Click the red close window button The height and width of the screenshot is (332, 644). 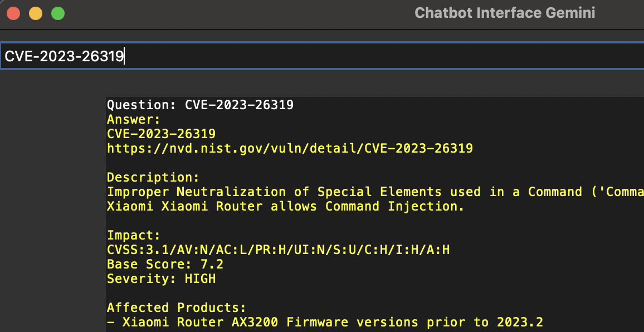[x=13, y=13]
